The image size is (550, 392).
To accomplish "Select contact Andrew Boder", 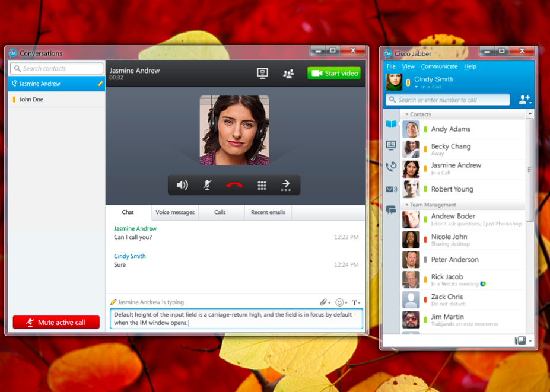I will pos(463,219).
